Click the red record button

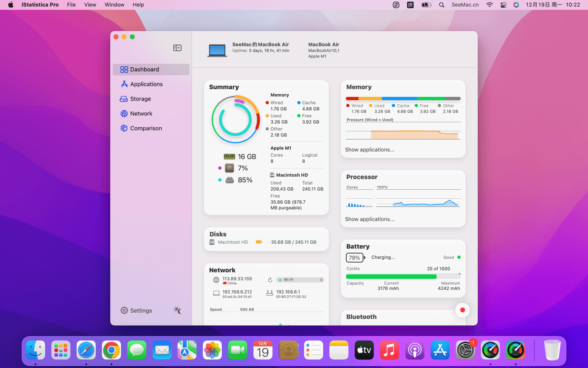click(x=462, y=310)
